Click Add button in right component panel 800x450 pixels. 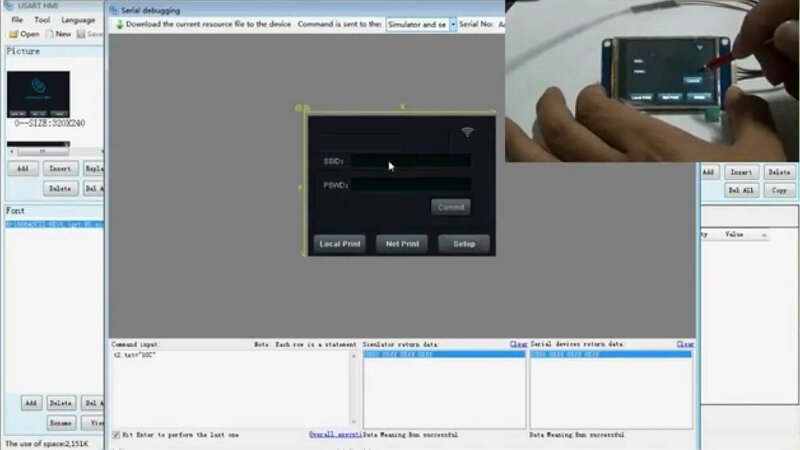708,172
